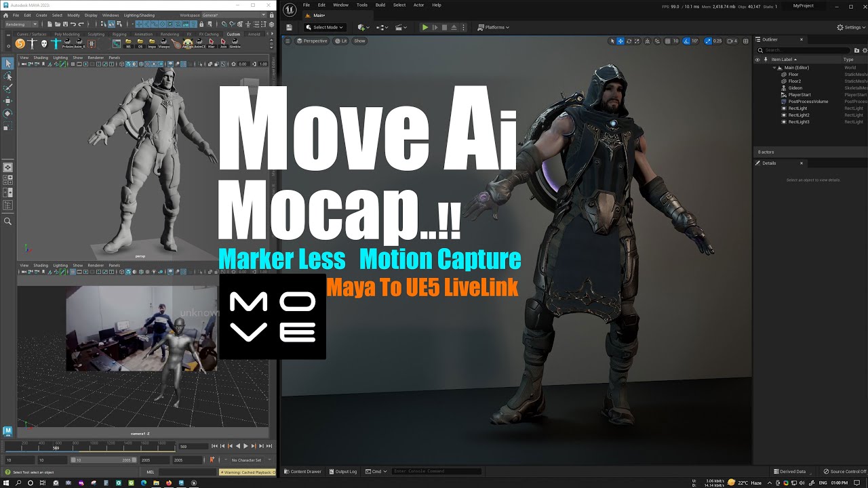Viewport: 868px width, 488px height.
Task: Open Unreal Platforms dropdown
Action: tap(493, 27)
